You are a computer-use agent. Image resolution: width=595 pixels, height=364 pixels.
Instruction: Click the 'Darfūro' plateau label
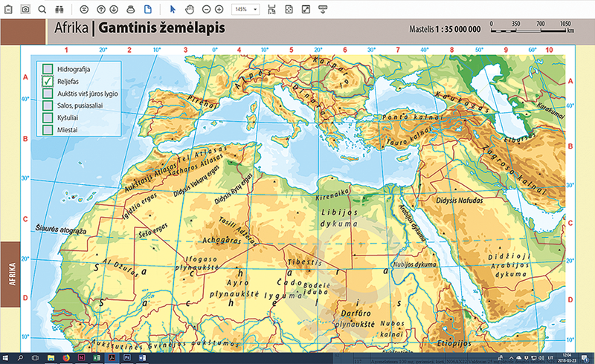356,313
